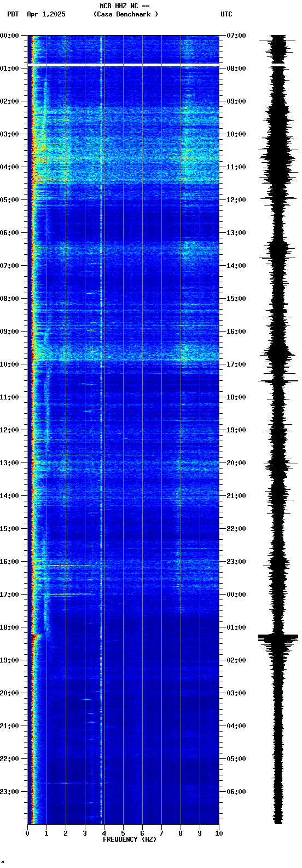
Task: Click the 17:00 UTC time label
Action: (236, 364)
